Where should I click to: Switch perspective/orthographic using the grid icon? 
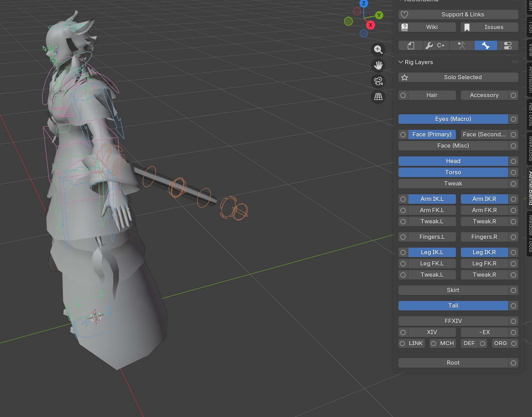point(378,97)
